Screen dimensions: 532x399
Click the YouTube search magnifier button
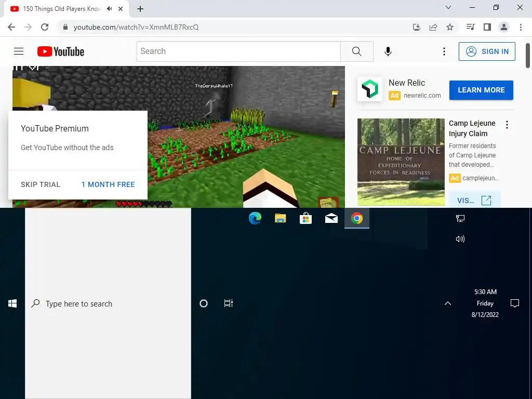(356, 51)
